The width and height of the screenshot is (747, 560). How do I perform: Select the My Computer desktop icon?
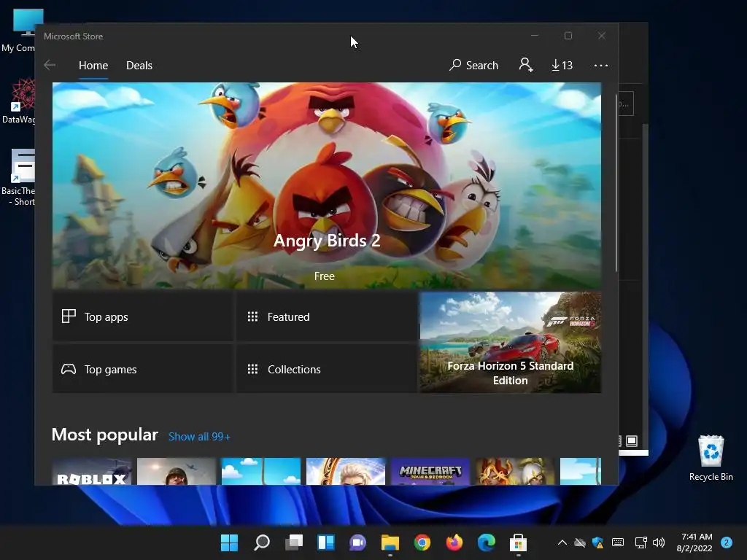point(19,29)
